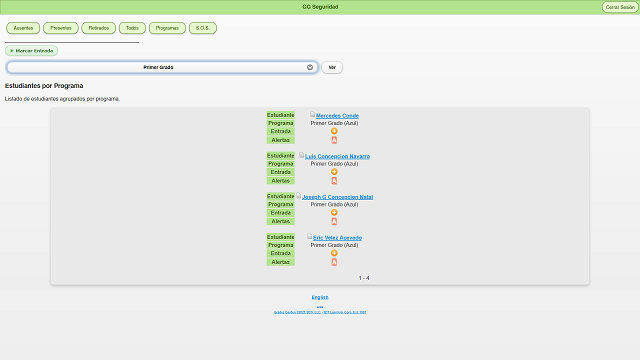Screen dimensions: 640x360
Task: Click the Marcar Entrada button
Action: click(31, 51)
